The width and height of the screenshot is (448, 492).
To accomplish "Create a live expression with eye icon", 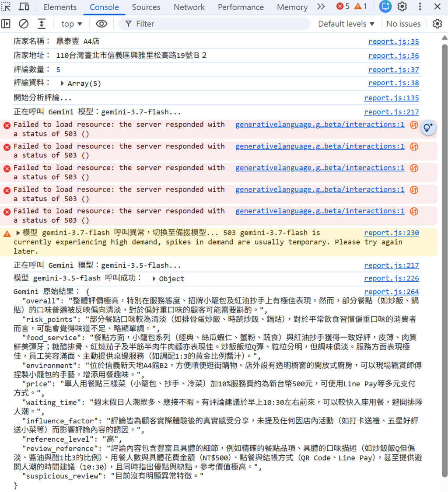I will click(101, 24).
